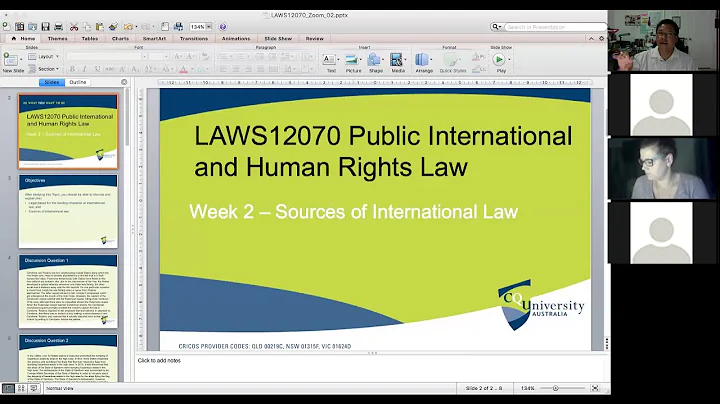720x404 pixels.
Task: Open the Charts ribbon tab
Action: tap(120, 39)
